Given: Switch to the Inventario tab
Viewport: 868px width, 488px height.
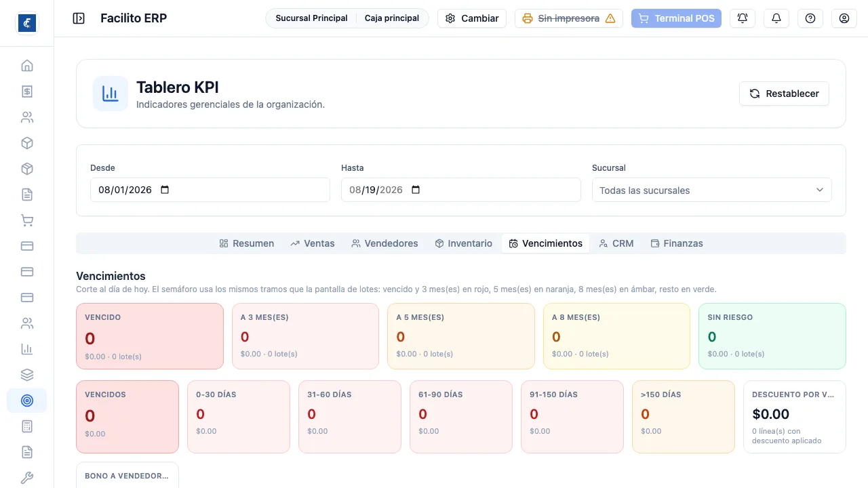Looking at the screenshot, I should (x=464, y=243).
